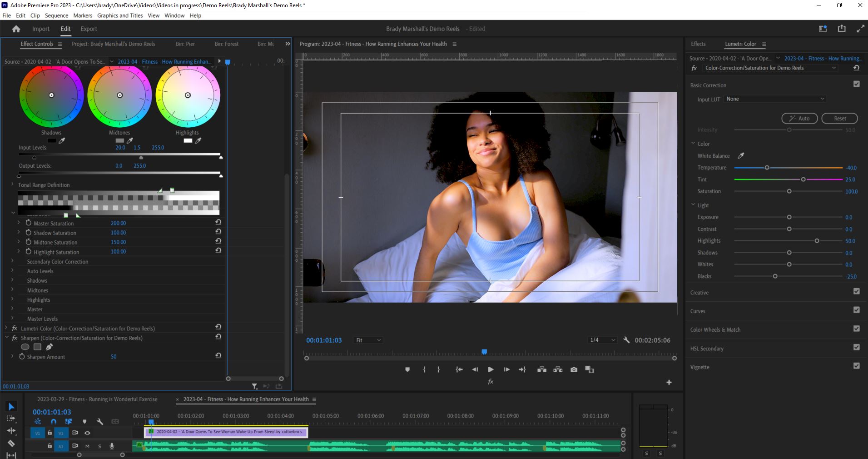Disable the Basic Correction checkbox
868x459 pixels.
coord(857,84)
